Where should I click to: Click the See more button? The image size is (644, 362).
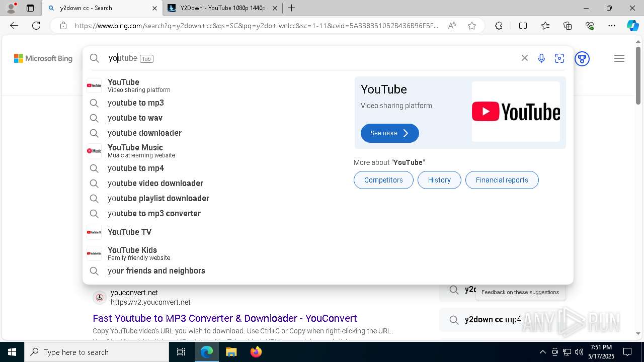pyautogui.click(x=389, y=133)
